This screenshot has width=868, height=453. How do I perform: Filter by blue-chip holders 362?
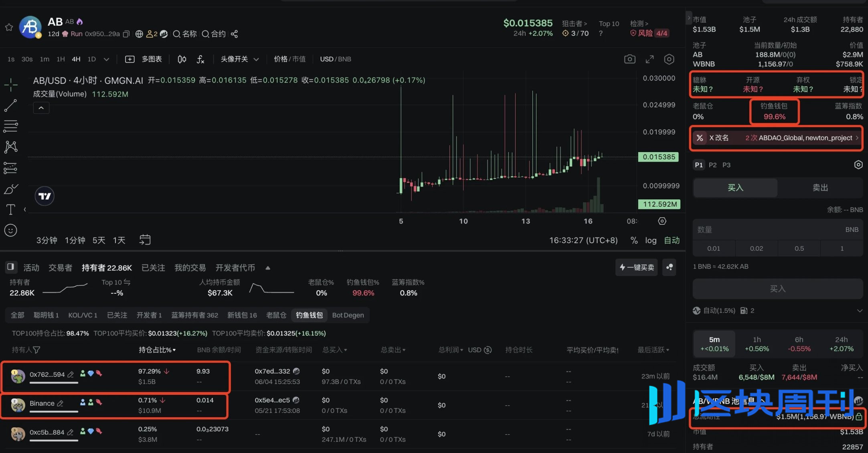pos(195,315)
